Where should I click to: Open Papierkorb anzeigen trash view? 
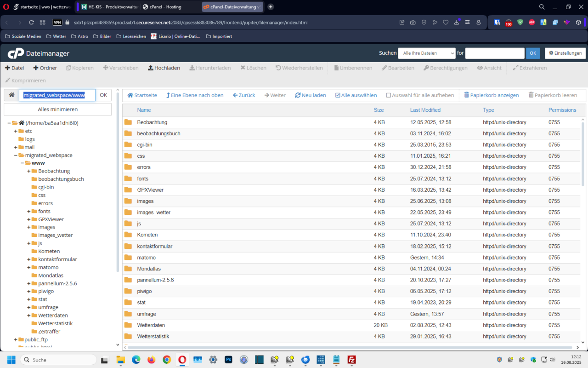[x=491, y=95]
